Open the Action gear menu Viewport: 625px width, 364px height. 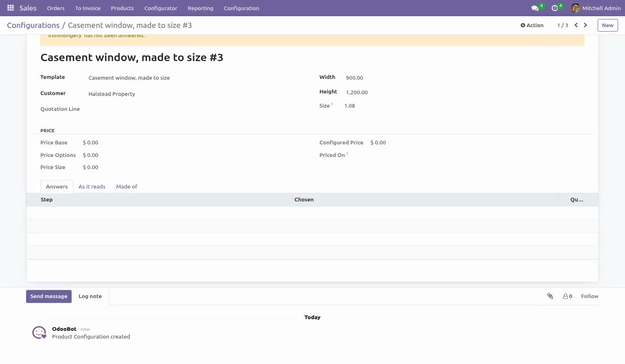tap(532, 25)
